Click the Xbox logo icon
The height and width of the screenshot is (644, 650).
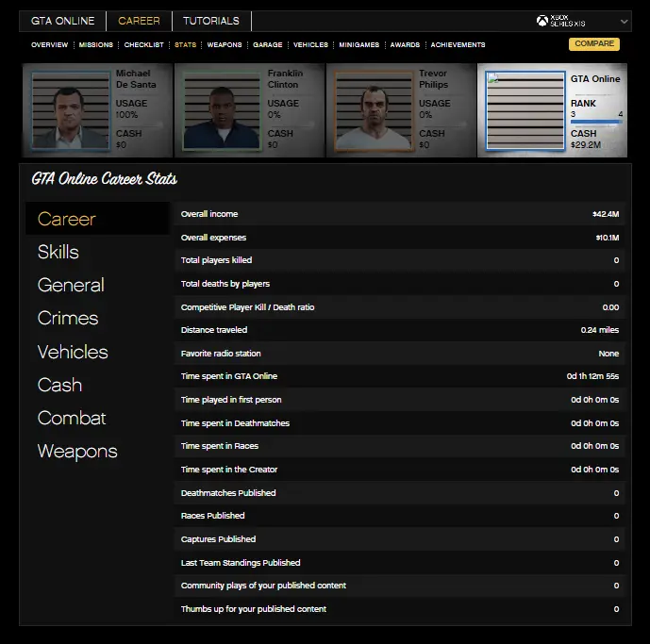coord(542,21)
